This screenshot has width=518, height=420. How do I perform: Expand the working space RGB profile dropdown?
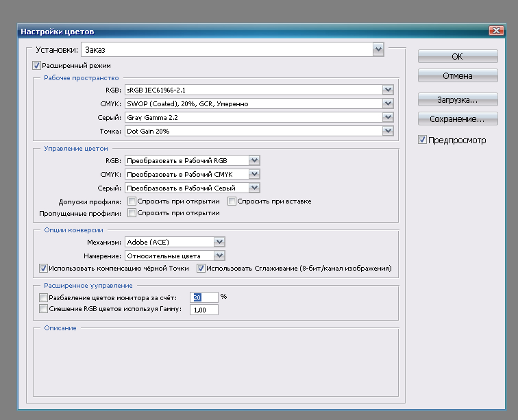click(388, 90)
